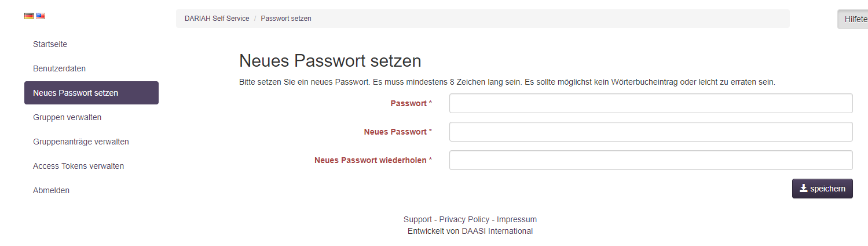
Task: Focus Neues Passwort wiederholen field
Action: click(651, 160)
